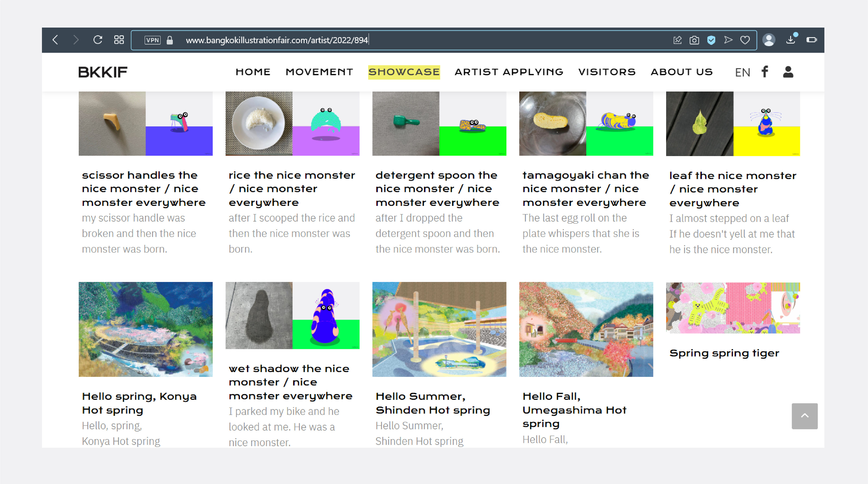
Task: Click the 'rice the nice monster' title
Action: pyautogui.click(x=292, y=189)
